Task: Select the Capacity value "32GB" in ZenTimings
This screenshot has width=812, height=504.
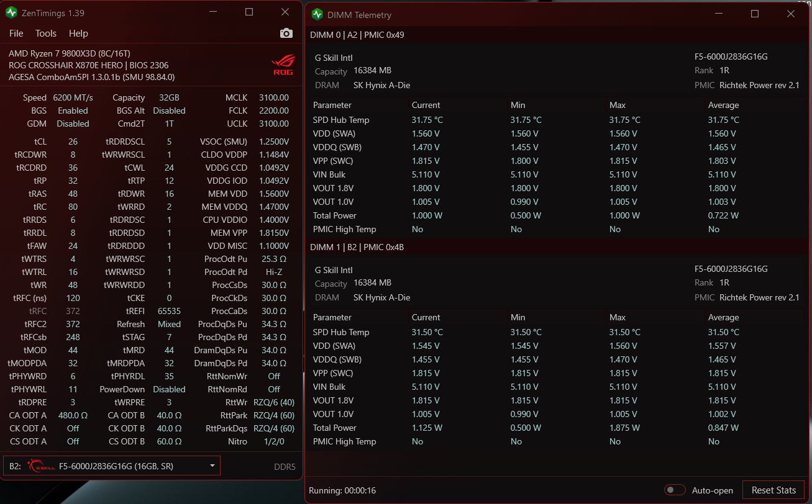Action: [x=169, y=97]
